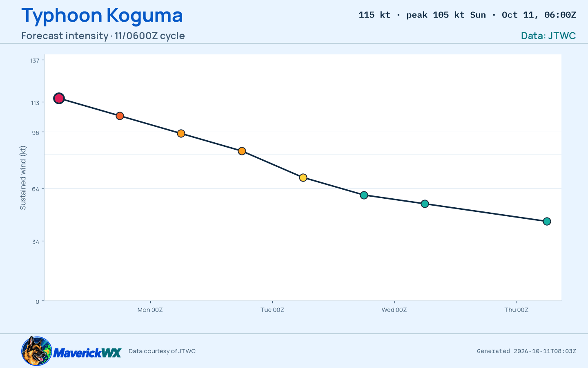The width and height of the screenshot is (588, 368).
Task: Click the 96 y-axis tick label
Action: (36, 132)
